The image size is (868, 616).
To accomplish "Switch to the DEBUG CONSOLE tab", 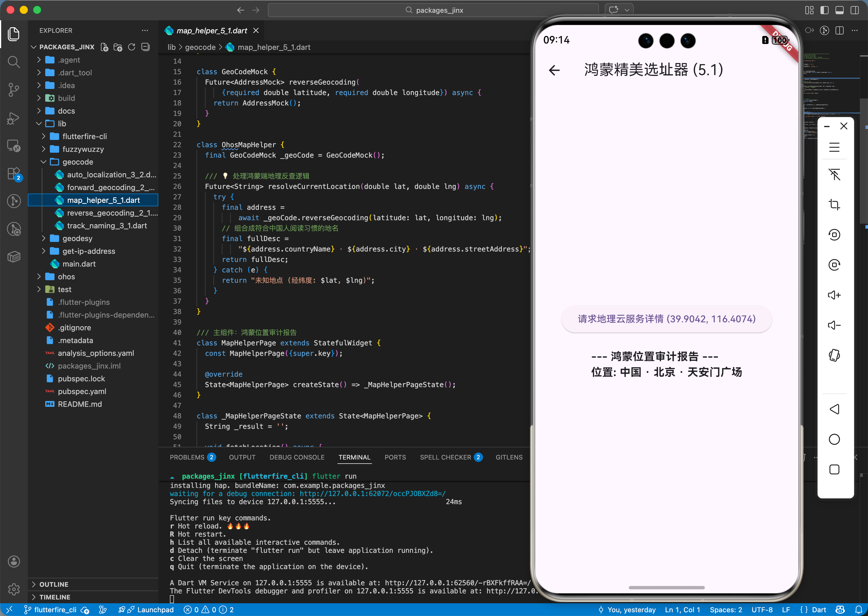I will 297,457.
